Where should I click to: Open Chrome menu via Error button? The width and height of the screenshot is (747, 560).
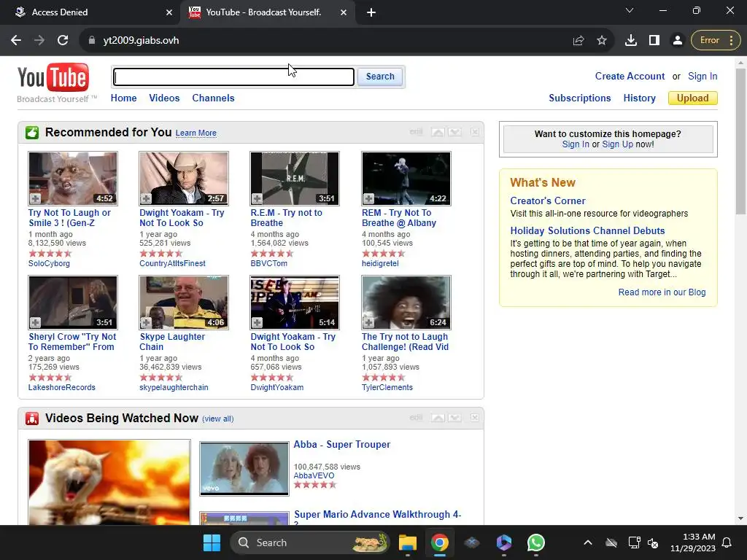point(716,41)
